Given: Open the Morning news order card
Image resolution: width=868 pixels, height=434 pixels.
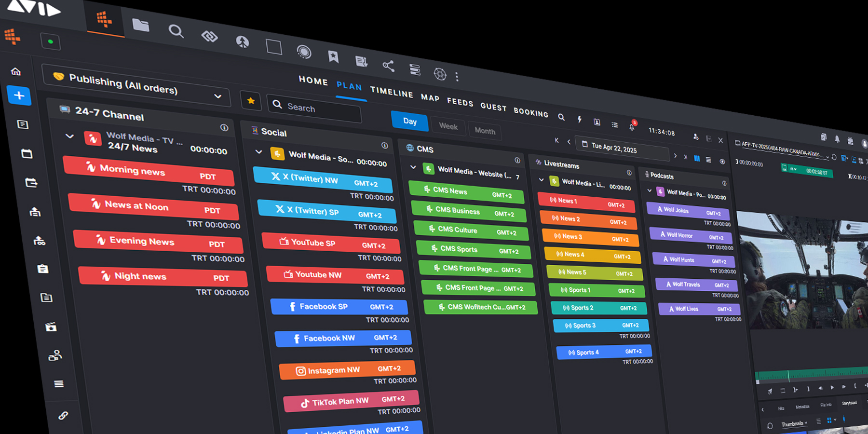Looking at the screenshot, I should pyautogui.click(x=149, y=172).
